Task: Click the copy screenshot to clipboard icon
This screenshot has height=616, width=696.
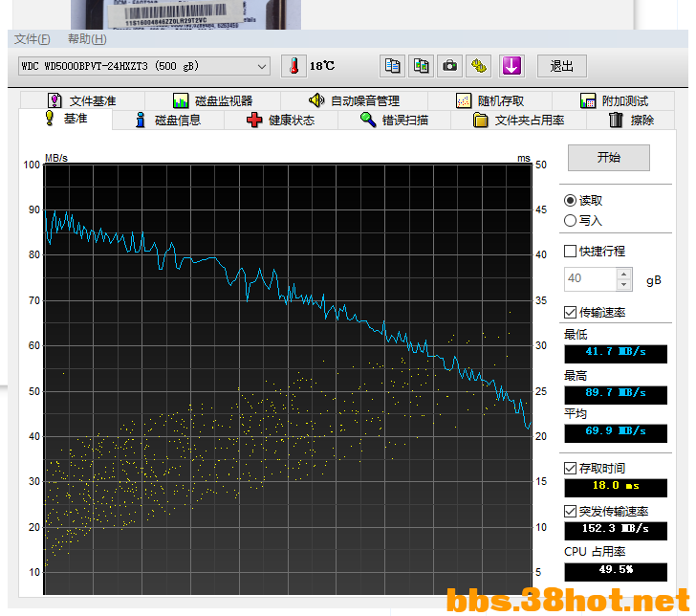Action: coord(421,66)
